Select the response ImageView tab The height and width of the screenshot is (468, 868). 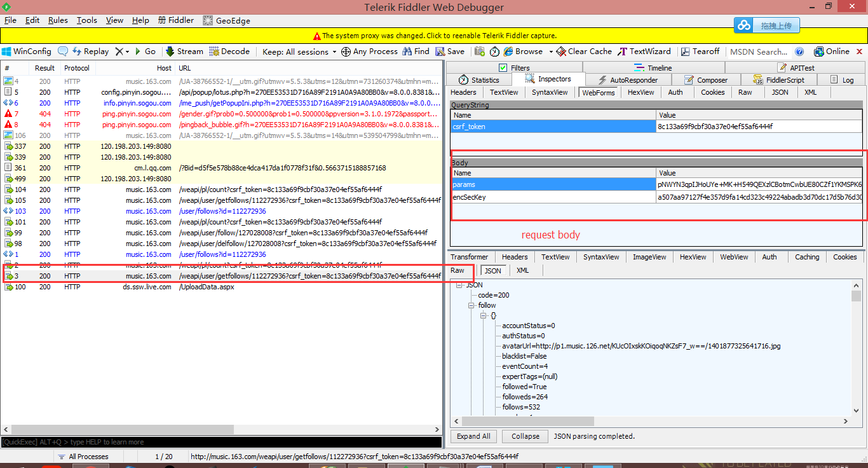[649, 257]
